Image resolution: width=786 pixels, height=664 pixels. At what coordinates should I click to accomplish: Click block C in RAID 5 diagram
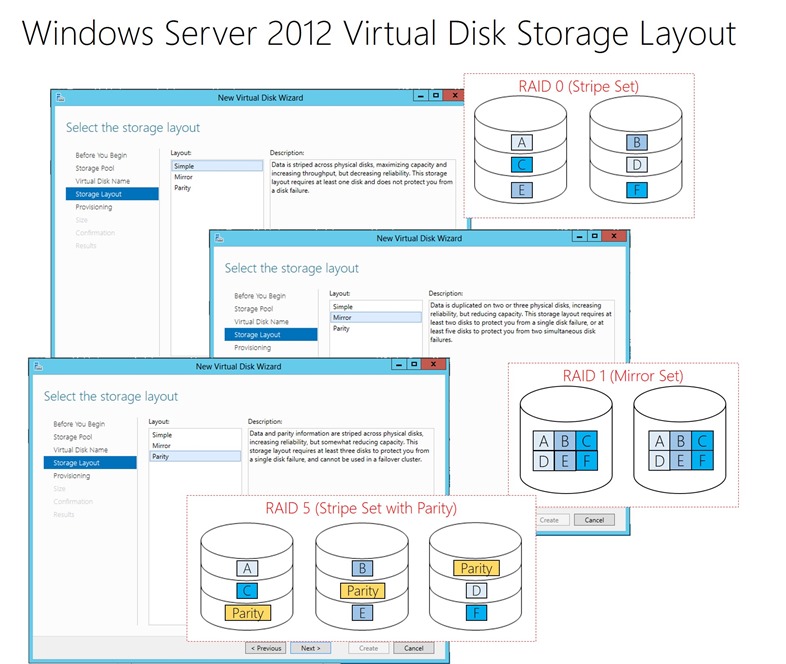tap(247, 591)
